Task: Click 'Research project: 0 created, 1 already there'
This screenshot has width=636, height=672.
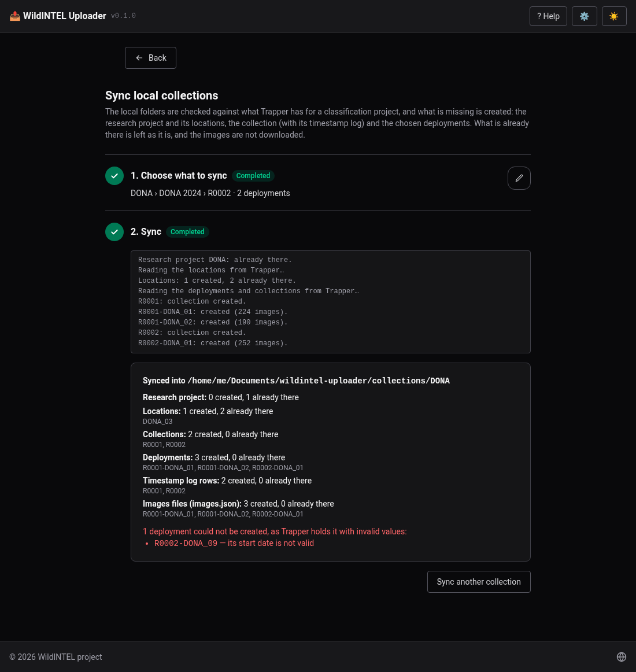Action: click(x=221, y=397)
